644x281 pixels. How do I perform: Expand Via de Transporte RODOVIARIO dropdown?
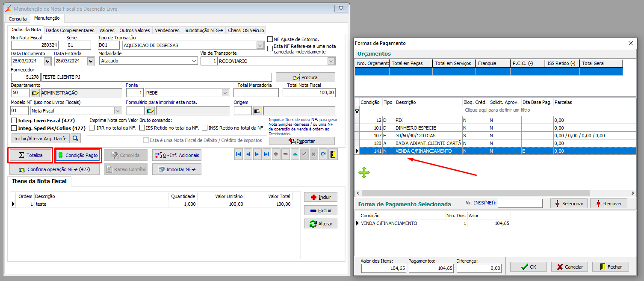331,61
